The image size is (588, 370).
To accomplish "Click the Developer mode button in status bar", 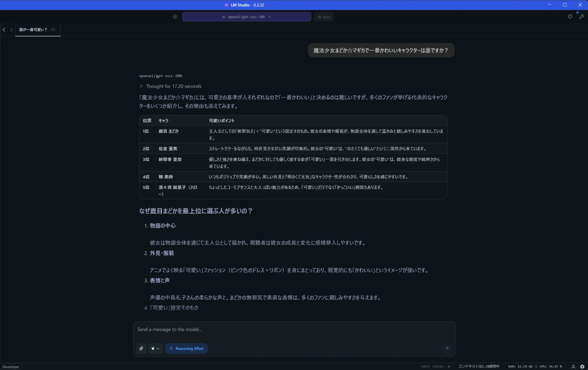I will (11, 367).
